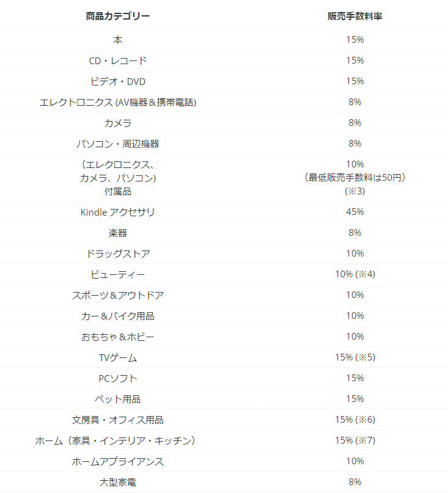Select the 楽器 category cell
Image resolution: width=448 pixels, height=493 pixels.
click(118, 233)
